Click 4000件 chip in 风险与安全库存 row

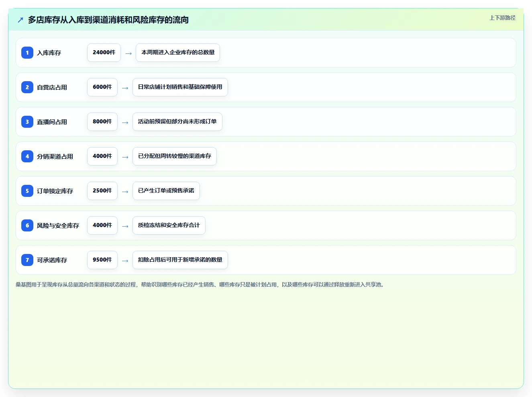click(x=102, y=225)
